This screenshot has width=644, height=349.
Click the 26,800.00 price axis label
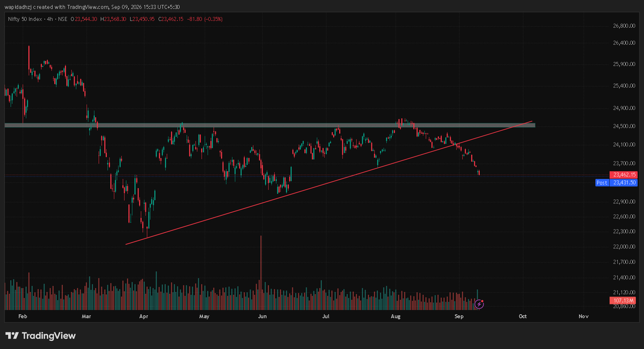[x=625, y=26]
